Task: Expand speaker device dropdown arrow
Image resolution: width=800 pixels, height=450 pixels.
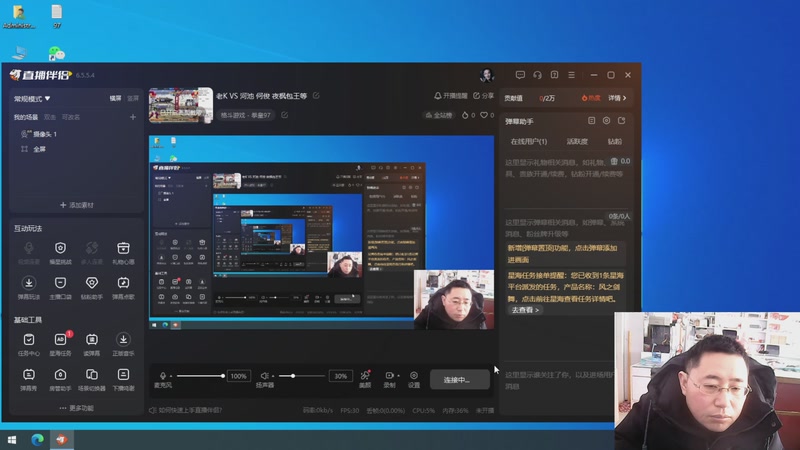Action: click(273, 376)
